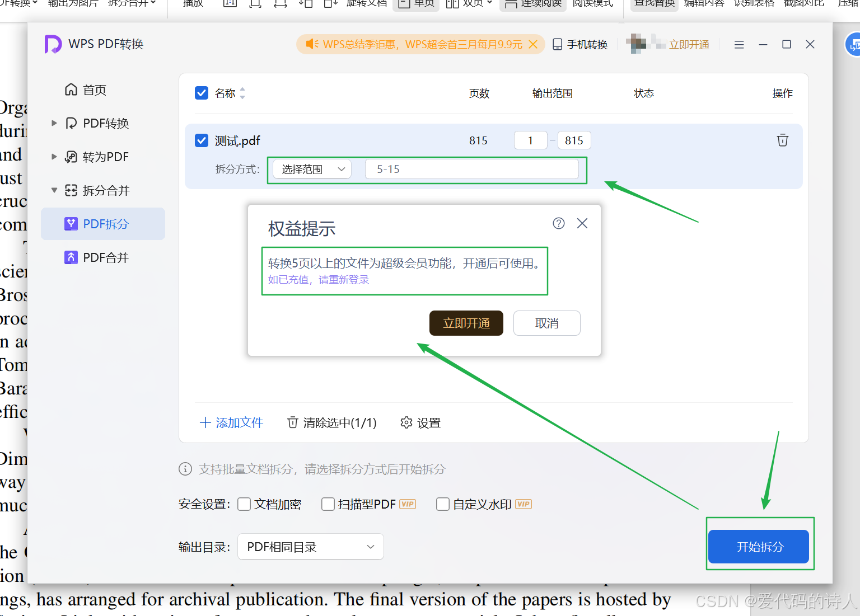Image resolution: width=860 pixels, height=616 pixels.
Task: Click the 转为PDF sidebar icon
Action: point(71,157)
